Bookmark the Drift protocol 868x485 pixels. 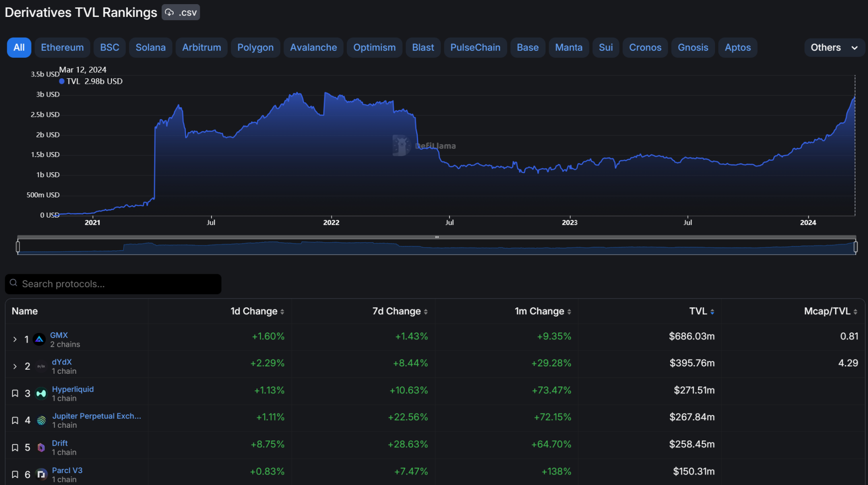point(15,447)
